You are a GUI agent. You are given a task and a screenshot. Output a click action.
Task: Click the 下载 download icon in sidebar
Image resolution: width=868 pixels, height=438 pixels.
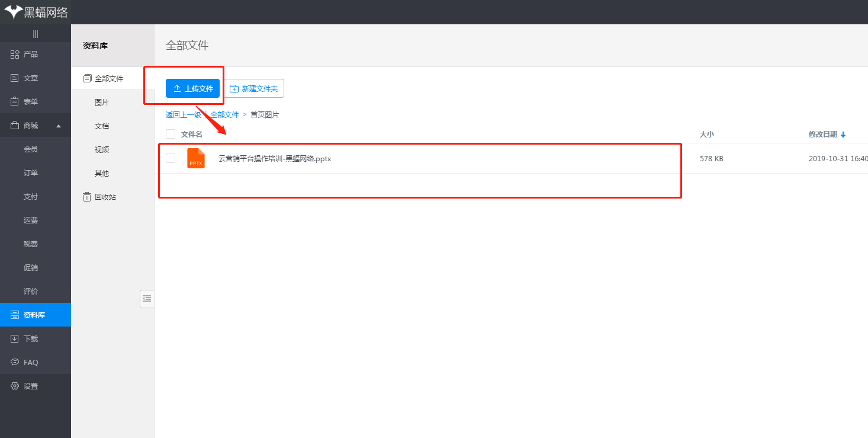click(15, 339)
